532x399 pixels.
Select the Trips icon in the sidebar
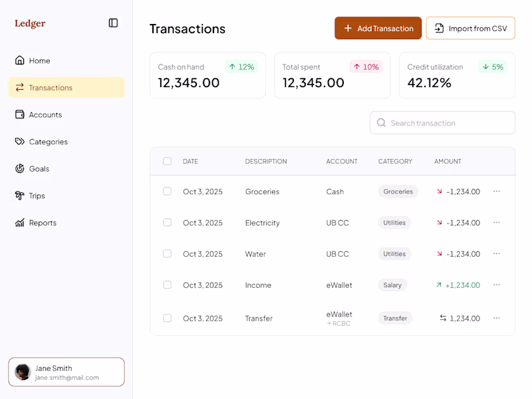pyautogui.click(x=20, y=196)
